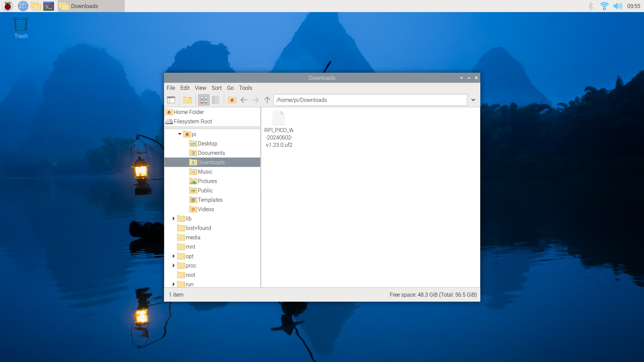
Task: Click the new folder toolbar icon
Action: coord(187,100)
